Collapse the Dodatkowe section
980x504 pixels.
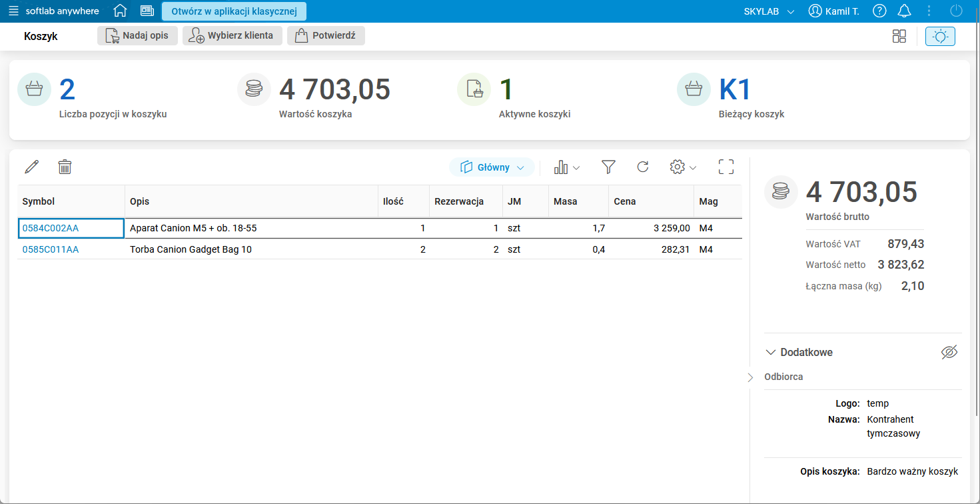coord(771,352)
